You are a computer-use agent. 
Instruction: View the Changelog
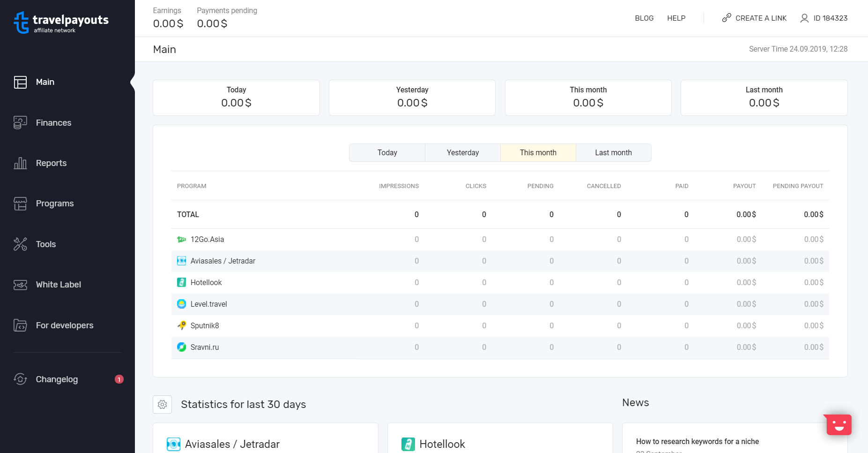pos(57,379)
